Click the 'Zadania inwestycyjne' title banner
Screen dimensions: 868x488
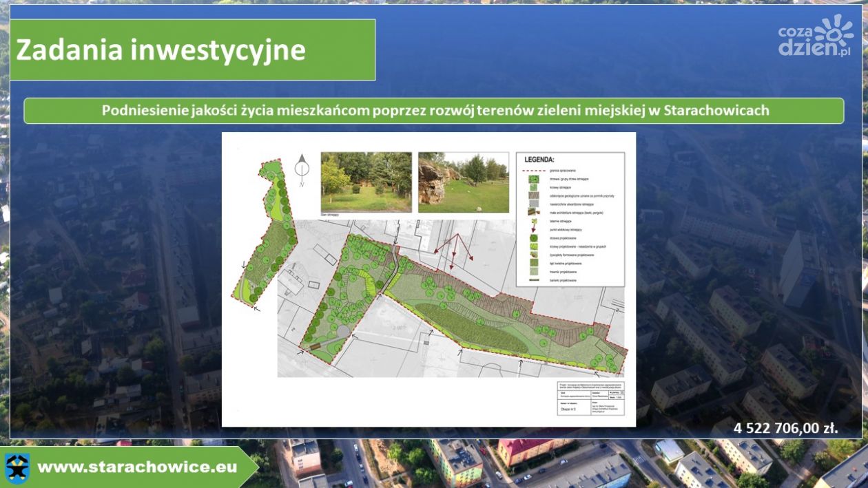coord(192,50)
